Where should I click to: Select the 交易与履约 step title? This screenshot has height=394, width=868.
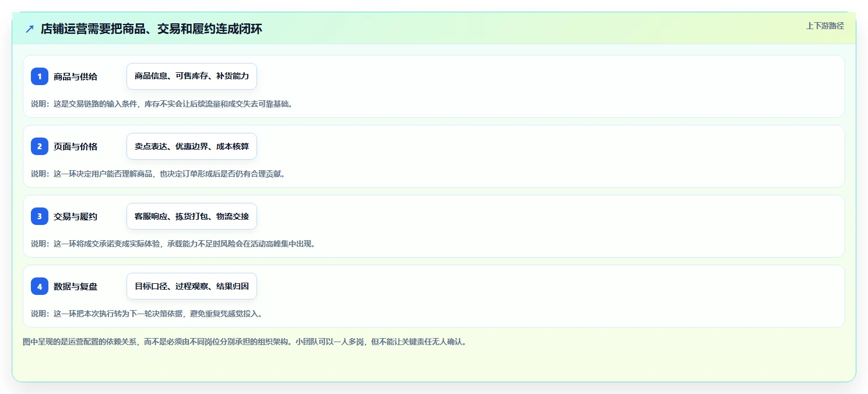click(x=75, y=216)
